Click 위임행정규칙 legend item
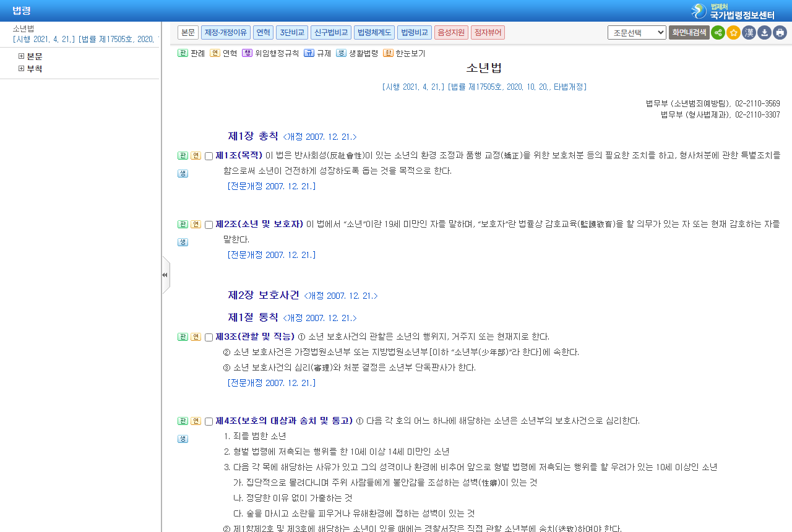 270,53
